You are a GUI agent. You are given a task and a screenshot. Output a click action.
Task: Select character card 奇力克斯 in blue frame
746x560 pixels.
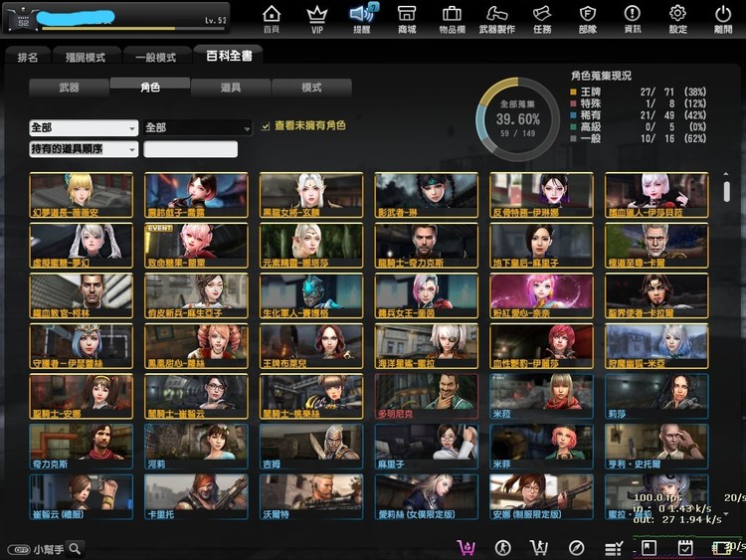point(82,448)
